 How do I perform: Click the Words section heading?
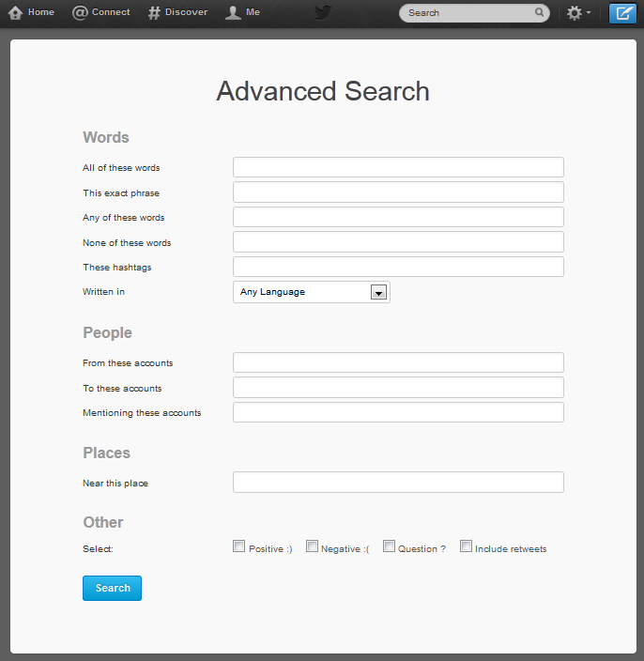tap(106, 137)
